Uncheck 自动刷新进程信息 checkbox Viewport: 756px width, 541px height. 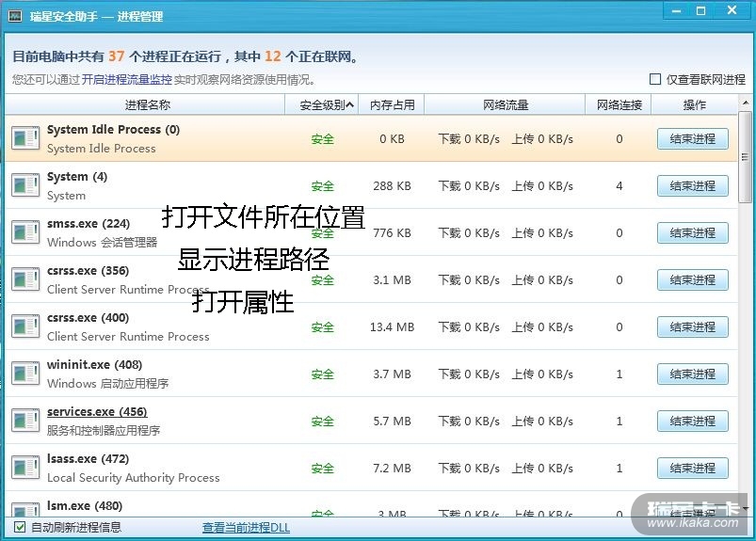click(x=20, y=527)
